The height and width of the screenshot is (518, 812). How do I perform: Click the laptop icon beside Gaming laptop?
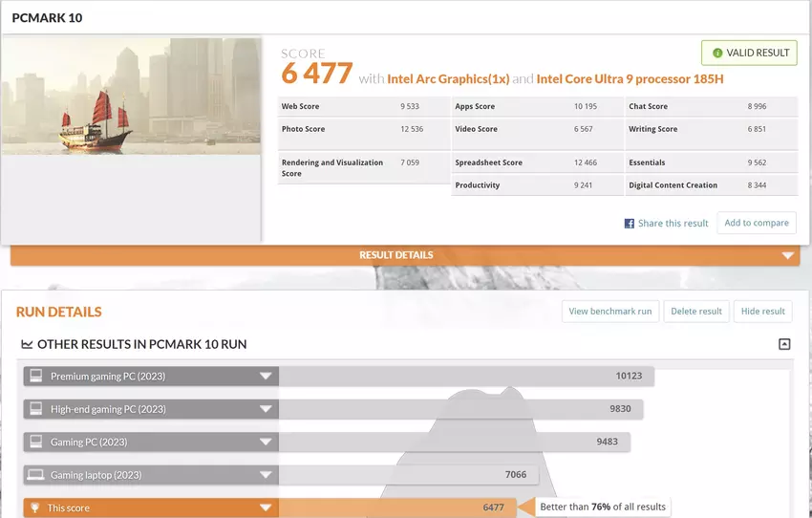click(x=36, y=475)
